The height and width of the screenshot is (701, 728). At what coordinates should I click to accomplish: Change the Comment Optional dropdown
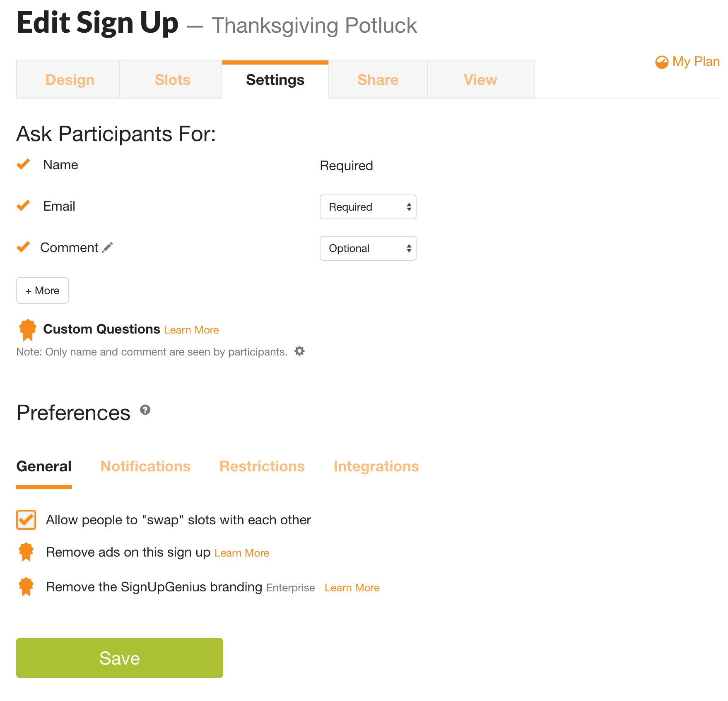(x=368, y=248)
